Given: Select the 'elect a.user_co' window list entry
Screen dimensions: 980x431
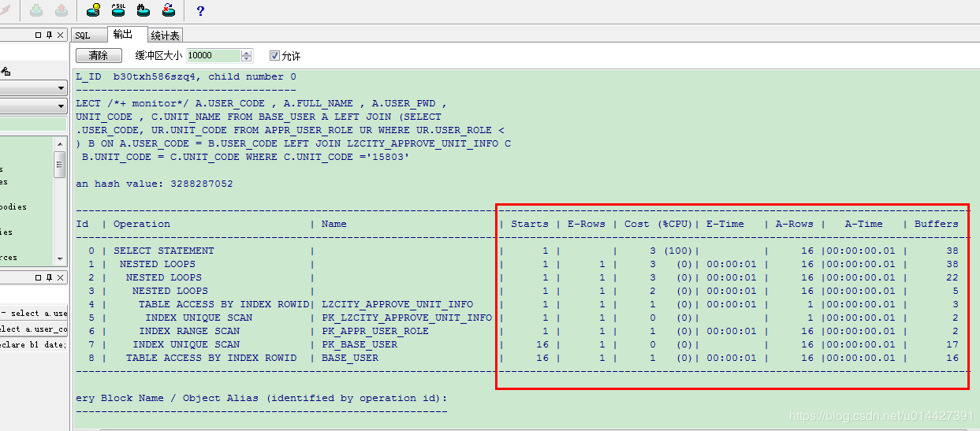Looking at the screenshot, I should [34, 329].
